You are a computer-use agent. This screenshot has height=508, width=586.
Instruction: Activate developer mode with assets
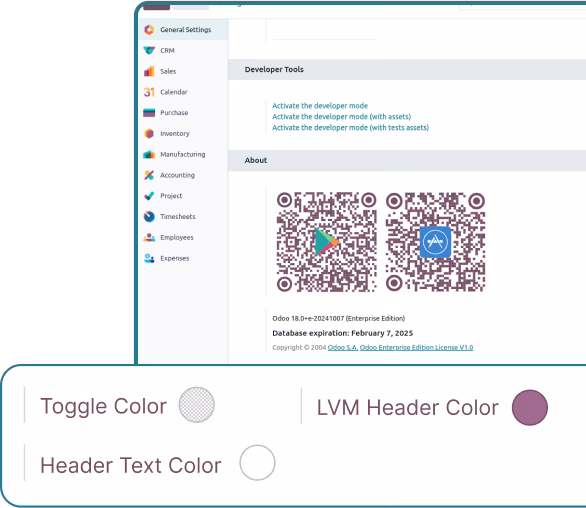[x=342, y=117]
